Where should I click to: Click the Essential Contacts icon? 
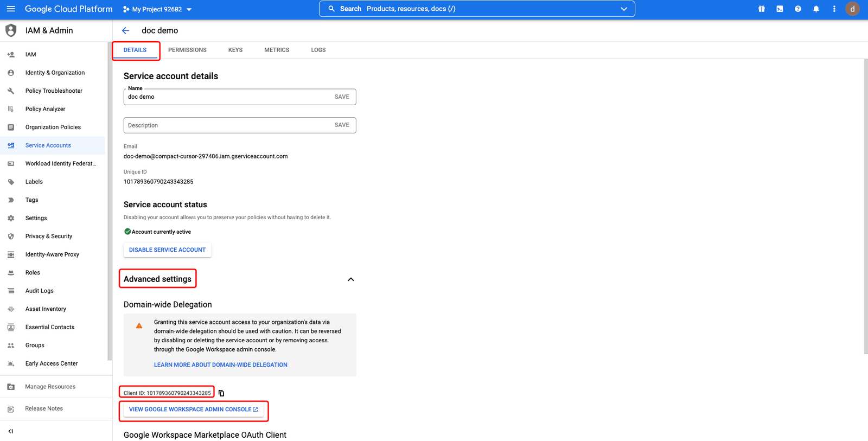[11, 327]
